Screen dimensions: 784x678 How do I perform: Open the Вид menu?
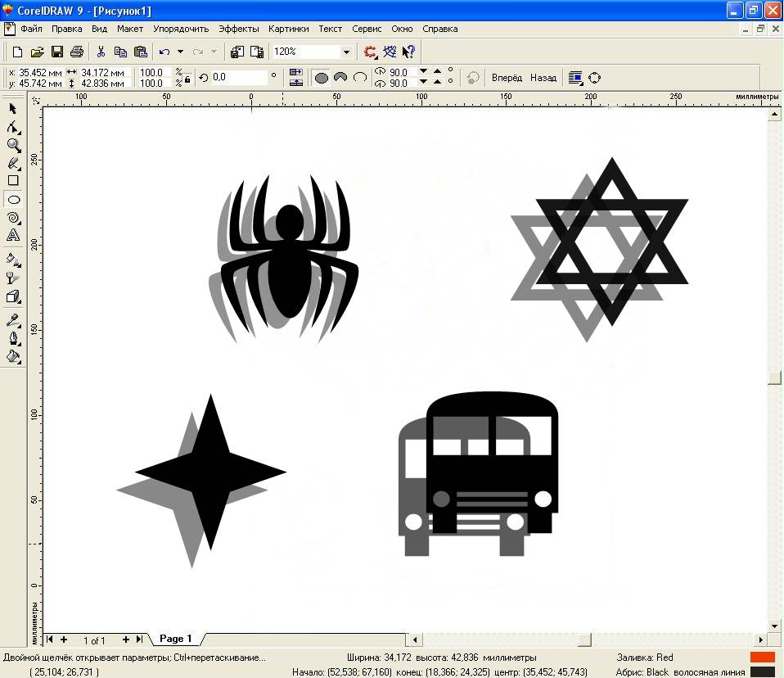(x=100, y=29)
